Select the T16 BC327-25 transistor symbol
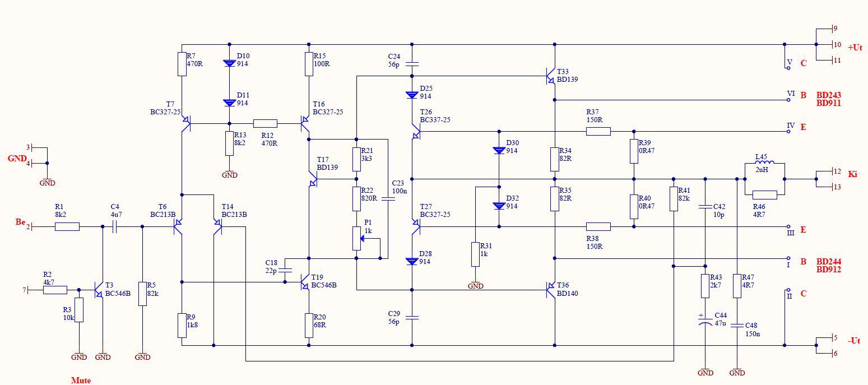The image size is (868, 385). click(x=305, y=123)
